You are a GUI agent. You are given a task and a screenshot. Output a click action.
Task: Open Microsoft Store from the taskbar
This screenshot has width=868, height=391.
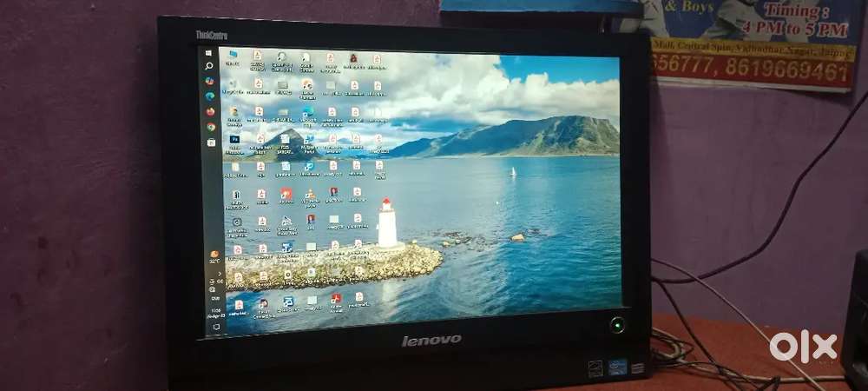coord(212,142)
